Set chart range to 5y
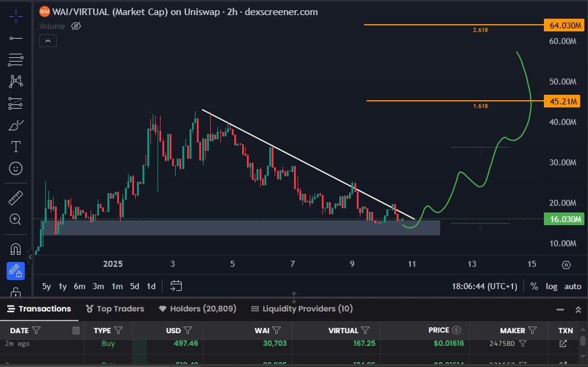The width and height of the screenshot is (588, 367). click(46, 286)
